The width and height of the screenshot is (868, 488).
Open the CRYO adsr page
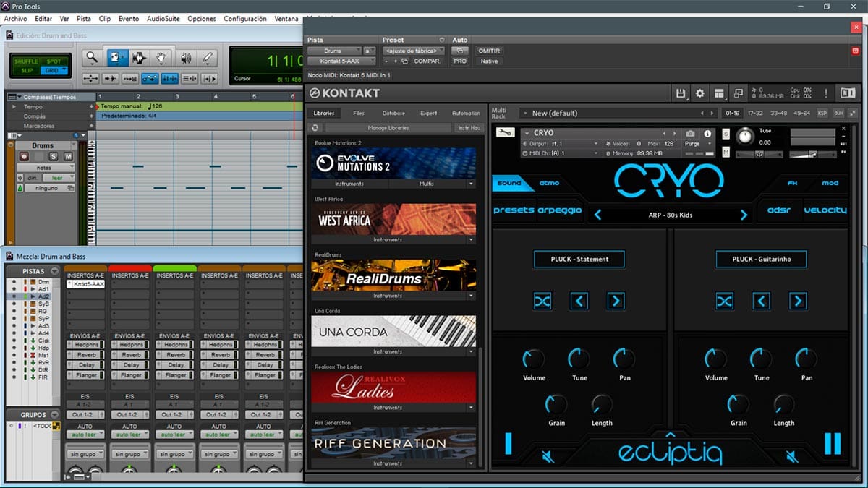(x=778, y=210)
